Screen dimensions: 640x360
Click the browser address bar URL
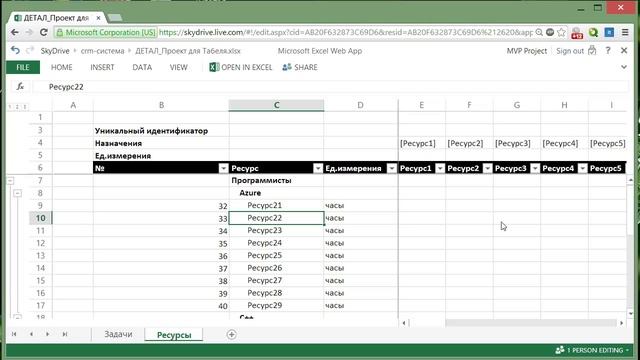(x=345, y=32)
